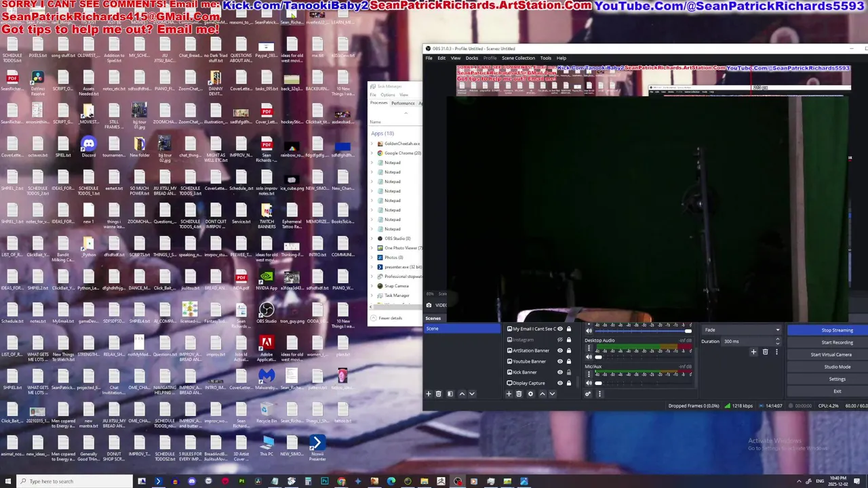Adjust the Desktop Audio volume slider
This screenshot has width=868, height=488.
[644, 357]
